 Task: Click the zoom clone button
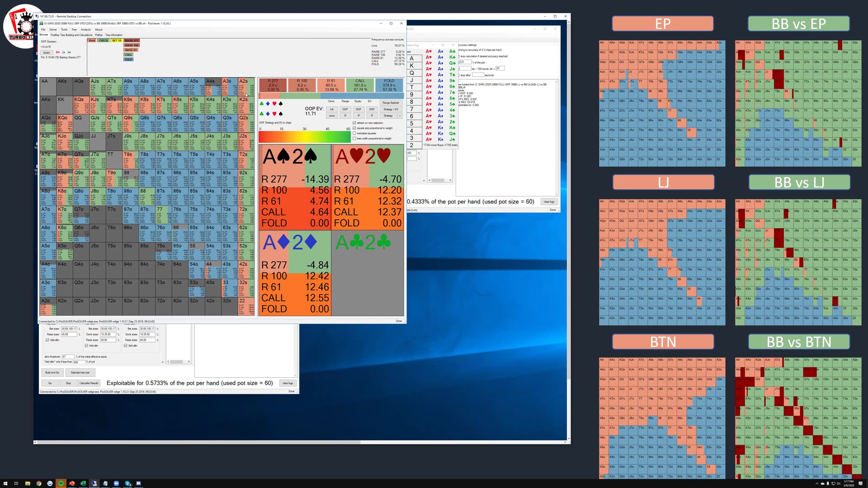pyautogui.click(x=331, y=116)
